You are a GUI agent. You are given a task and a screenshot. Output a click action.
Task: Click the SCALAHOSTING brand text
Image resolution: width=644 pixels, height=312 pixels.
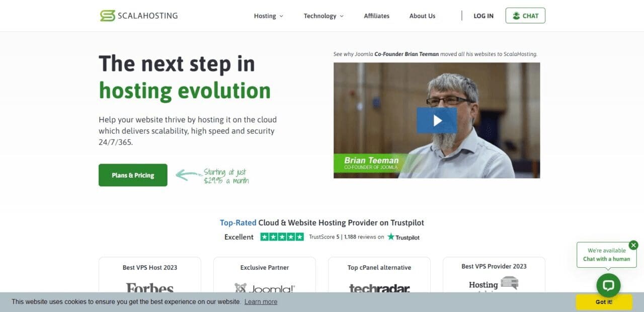point(147,16)
